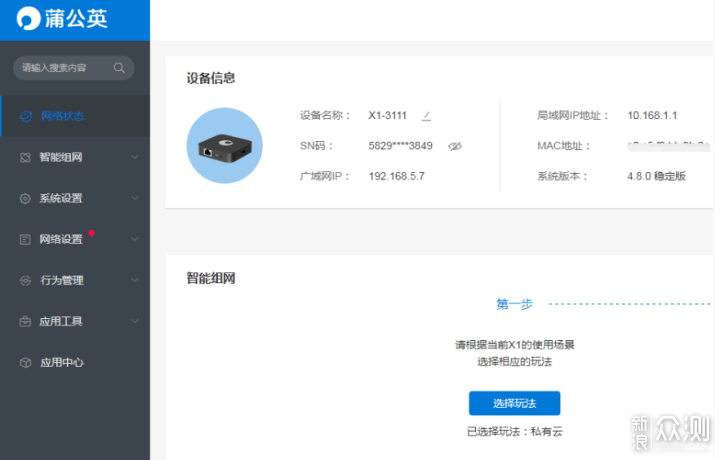Click the 系统版本 value 4.8.0 稳定版
The width and height of the screenshot is (720, 460).
(x=657, y=176)
